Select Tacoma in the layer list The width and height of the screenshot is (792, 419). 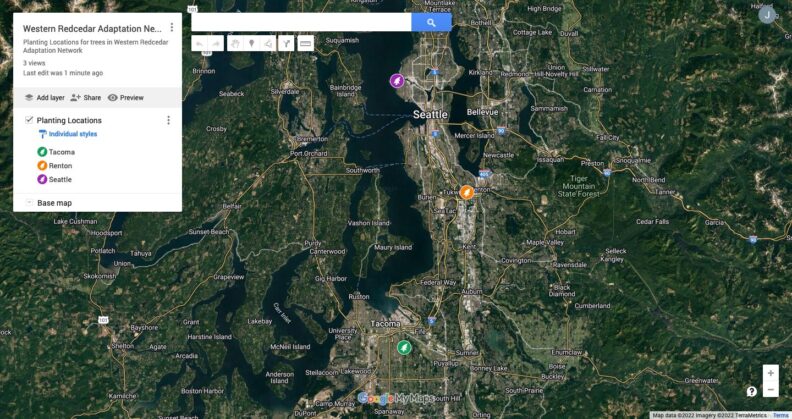point(62,152)
